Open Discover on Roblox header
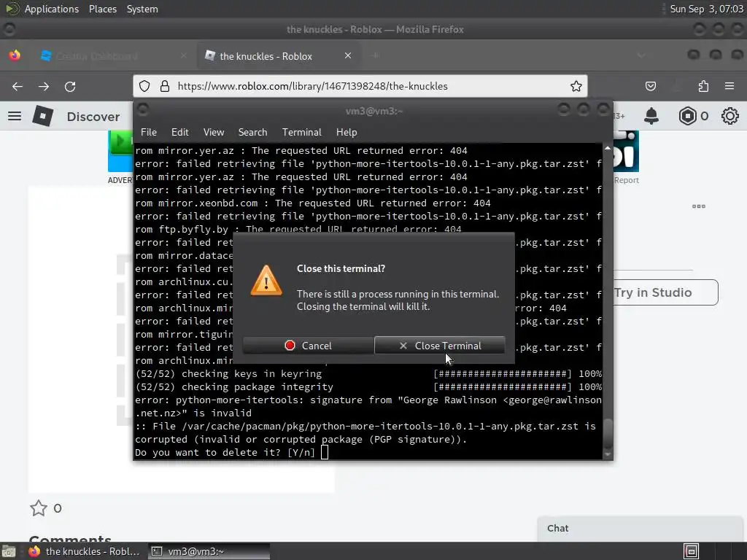 coord(93,117)
